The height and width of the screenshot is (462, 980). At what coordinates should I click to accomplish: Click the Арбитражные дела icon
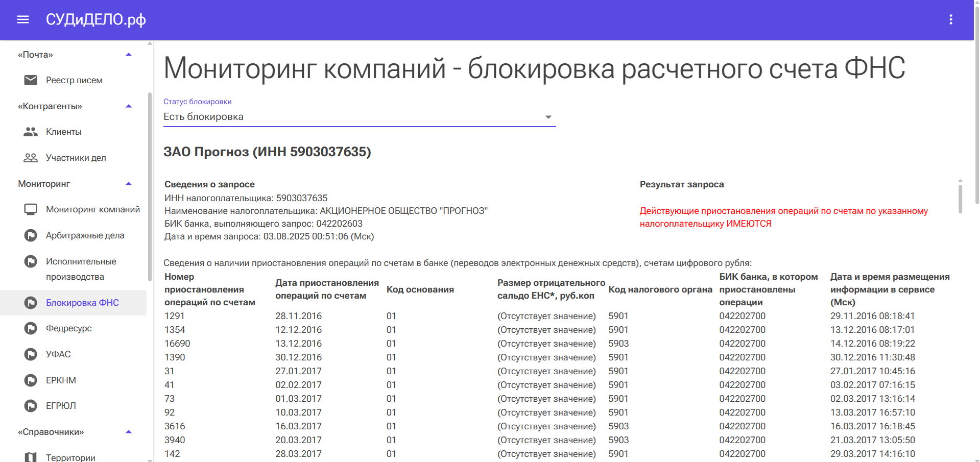click(x=31, y=235)
